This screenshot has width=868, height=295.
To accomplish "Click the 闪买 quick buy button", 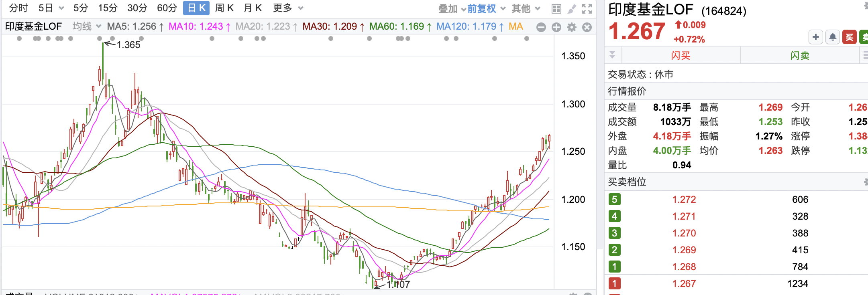I will (x=681, y=55).
